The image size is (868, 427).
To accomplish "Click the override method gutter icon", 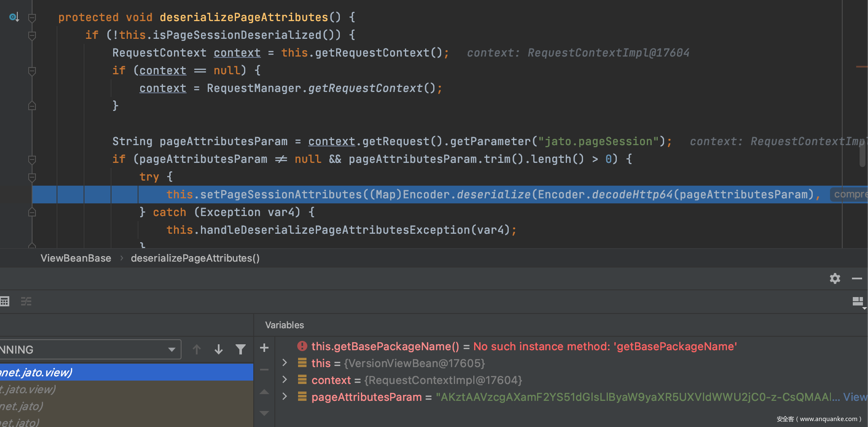I will pos(14,17).
